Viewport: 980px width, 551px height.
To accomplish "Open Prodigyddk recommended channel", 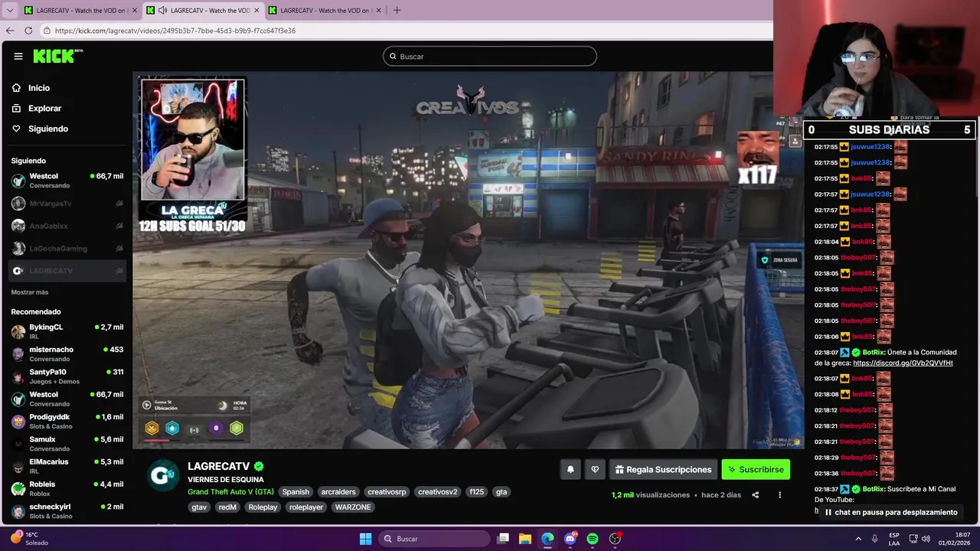I will pyautogui.click(x=67, y=421).
